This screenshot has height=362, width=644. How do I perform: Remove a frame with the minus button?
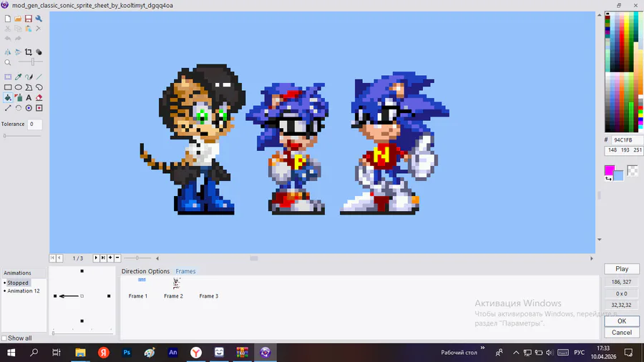(x=117, y=258)
